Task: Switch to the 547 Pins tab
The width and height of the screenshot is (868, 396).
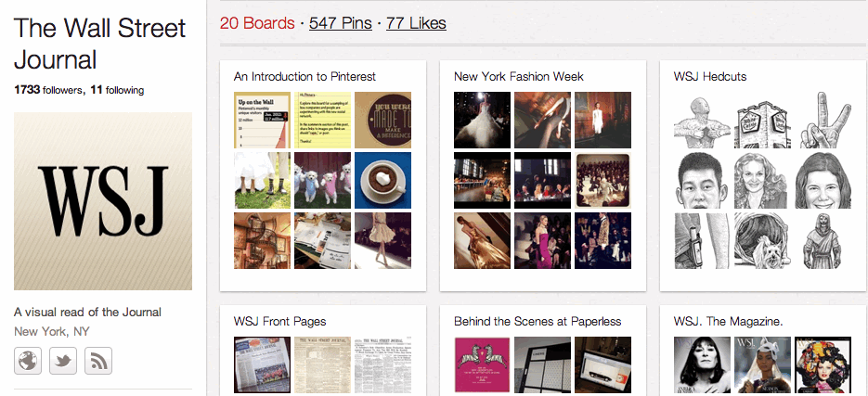Action: point(341,23)
